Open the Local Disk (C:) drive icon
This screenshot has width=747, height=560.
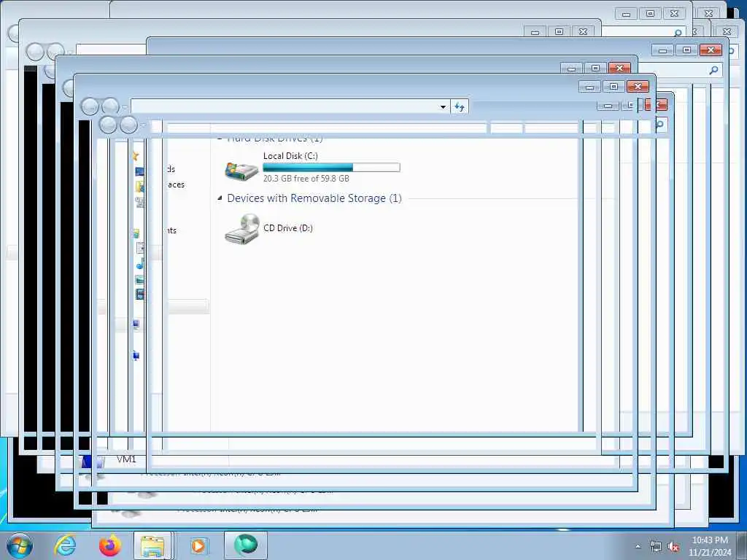point(241,171)
